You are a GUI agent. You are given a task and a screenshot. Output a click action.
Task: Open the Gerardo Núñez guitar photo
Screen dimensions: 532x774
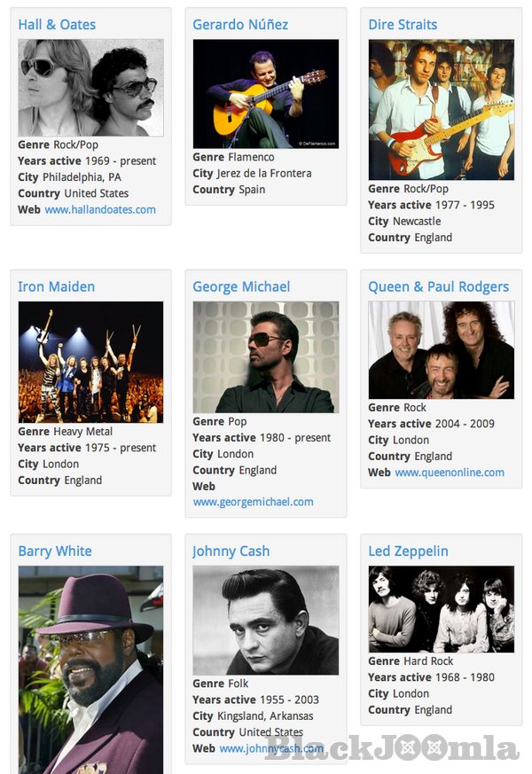click(x=266, y=94)
